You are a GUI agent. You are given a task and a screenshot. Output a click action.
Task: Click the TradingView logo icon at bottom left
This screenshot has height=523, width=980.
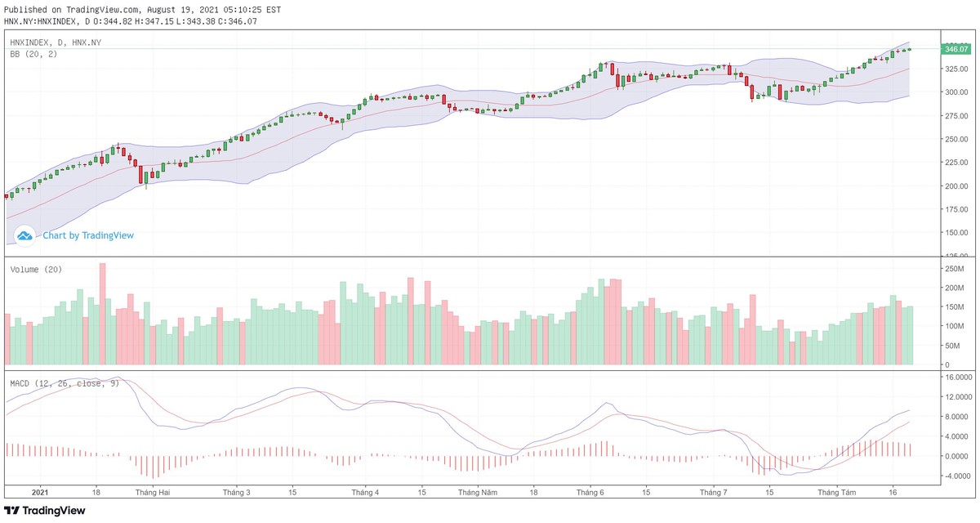pyautogui.click(x=11, y=511)
